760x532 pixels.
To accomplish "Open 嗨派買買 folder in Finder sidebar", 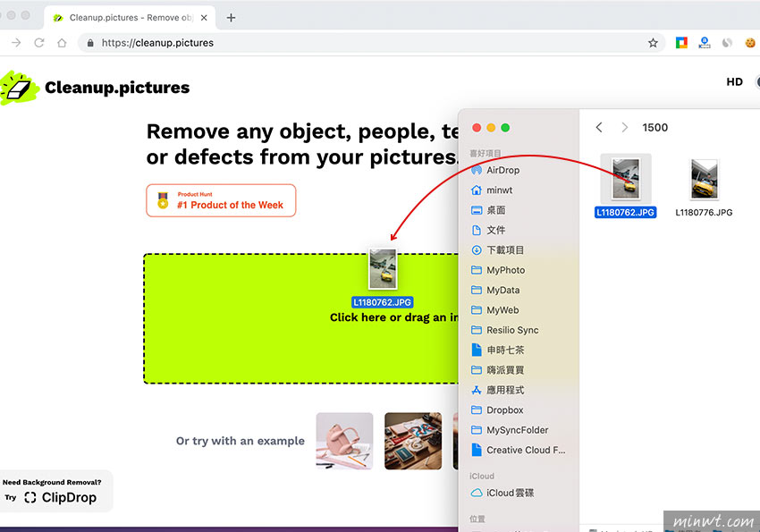I will (x=497, y=370).
